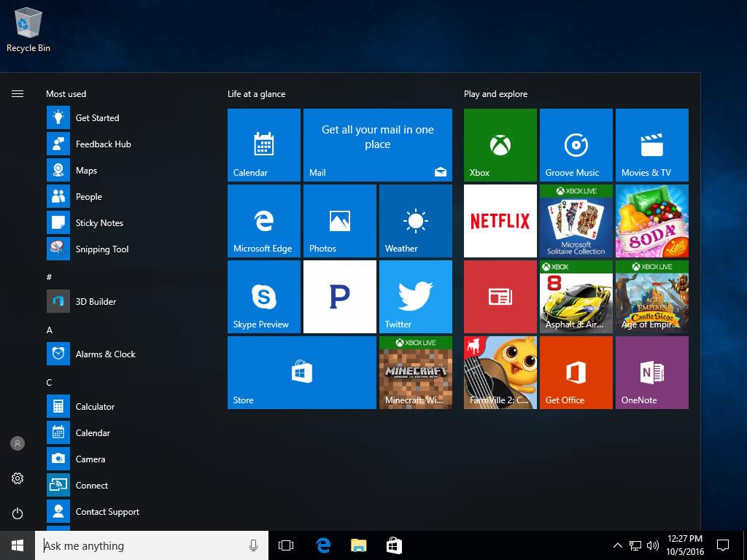Open Microsoft Edge tile
The width and height of the screenshot is (747, 560).
(264, 221)
